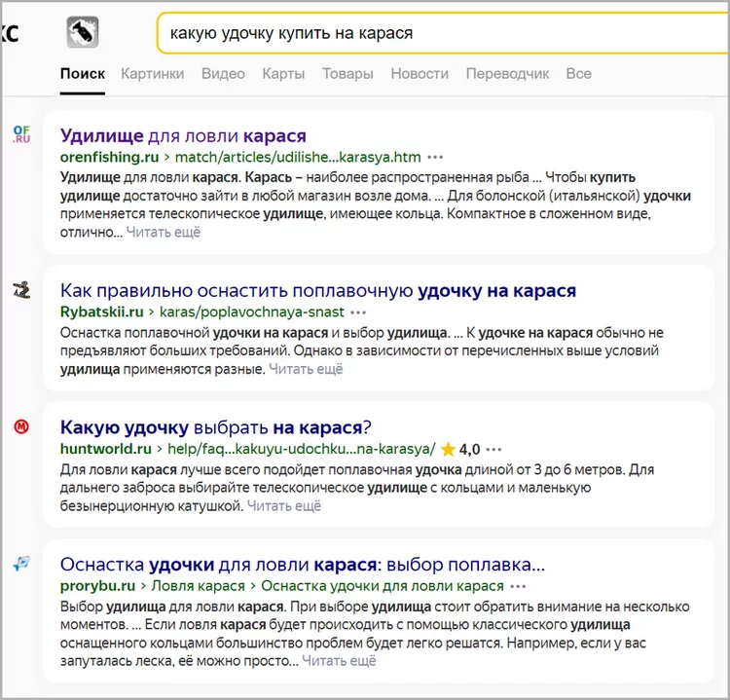730x700 pixels.
Task: Open three-dot menu for huntworld.ru result
Action: 493,450
